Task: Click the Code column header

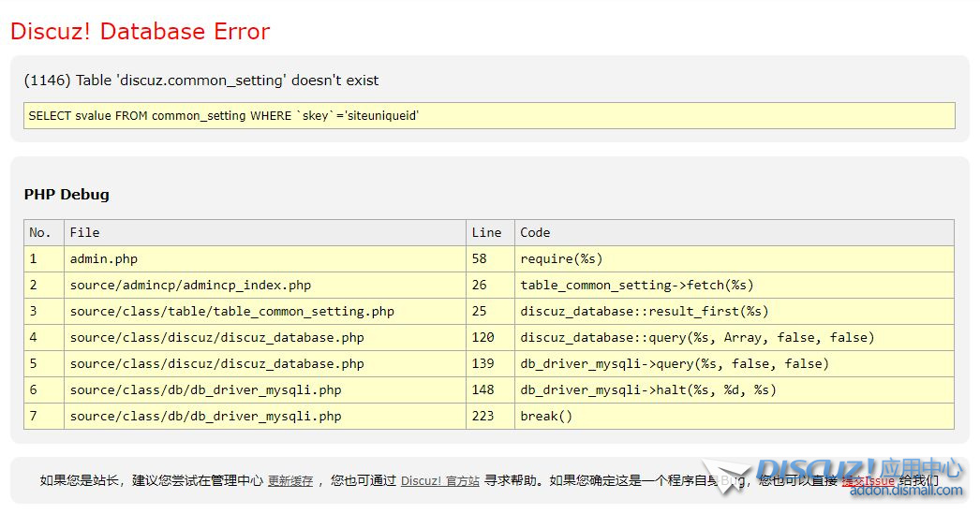Action: click(x=735, y=232)
